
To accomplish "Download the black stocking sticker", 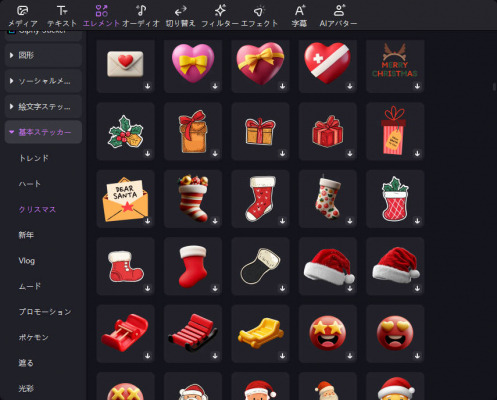I will [282, 288].
